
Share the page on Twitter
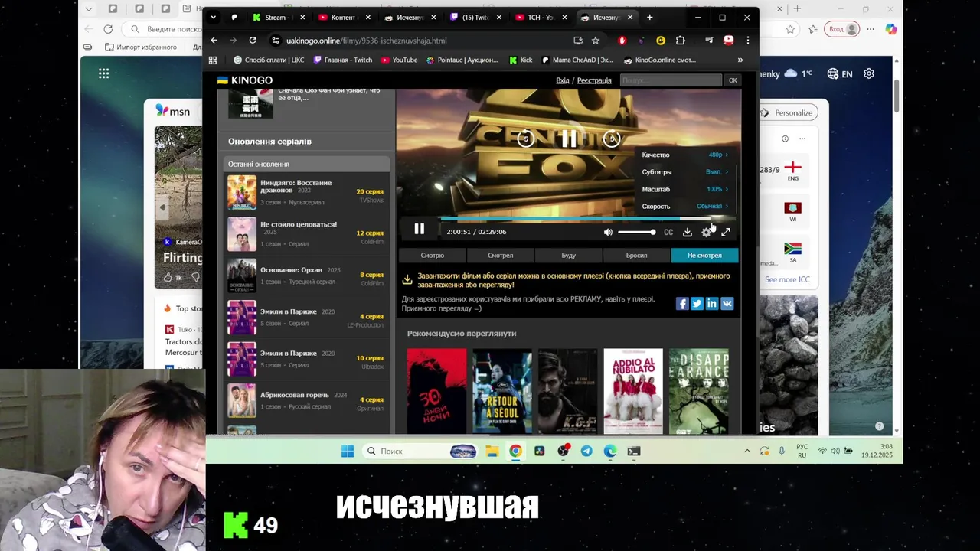(697, 304)
